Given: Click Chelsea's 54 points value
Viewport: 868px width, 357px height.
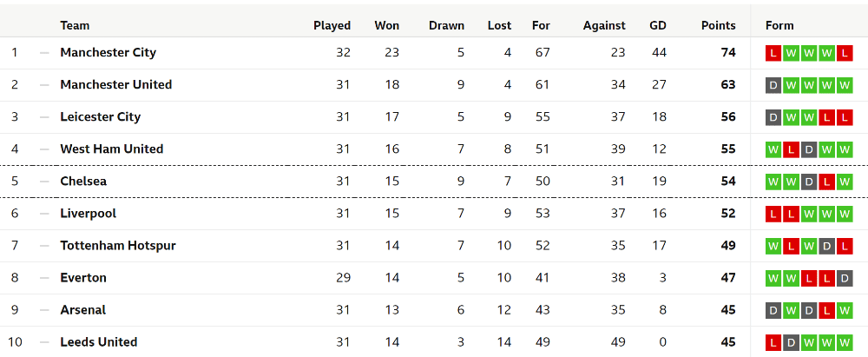Looking at the screenshot, I should click(728, 182).
